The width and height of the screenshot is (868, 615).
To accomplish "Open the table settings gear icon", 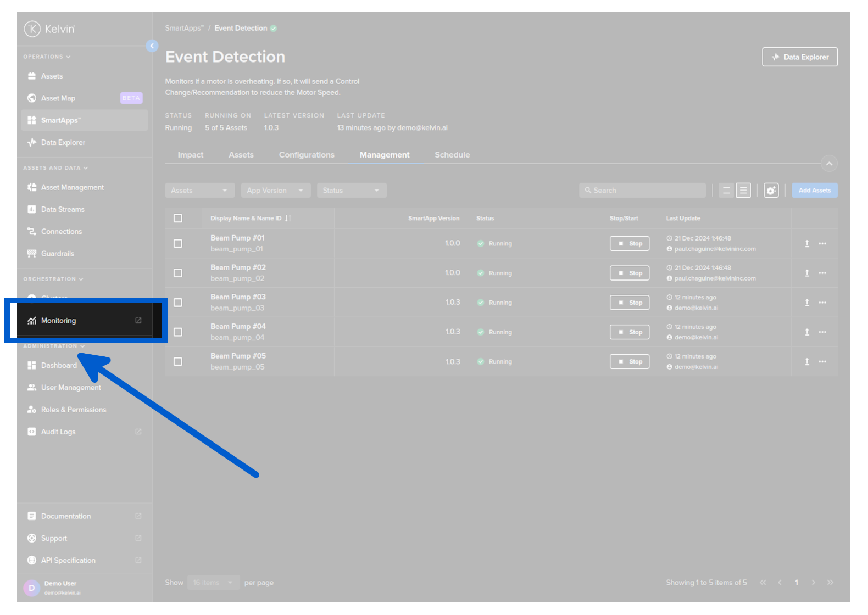I will 771,191.
